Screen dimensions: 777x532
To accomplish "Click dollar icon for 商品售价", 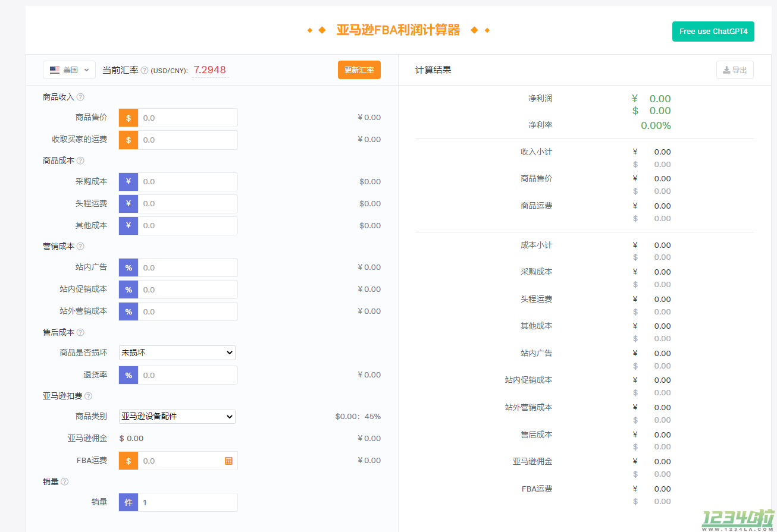I will (129, 118).
